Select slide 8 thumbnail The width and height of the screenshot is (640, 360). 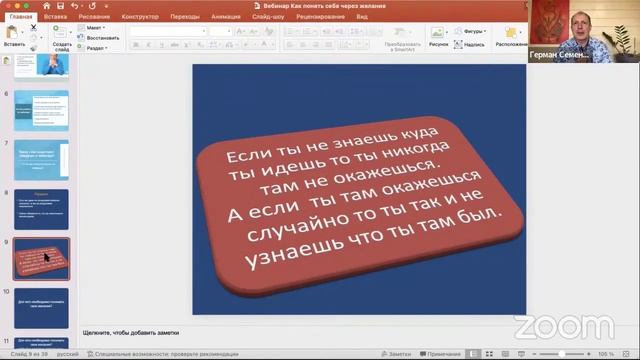41,209
